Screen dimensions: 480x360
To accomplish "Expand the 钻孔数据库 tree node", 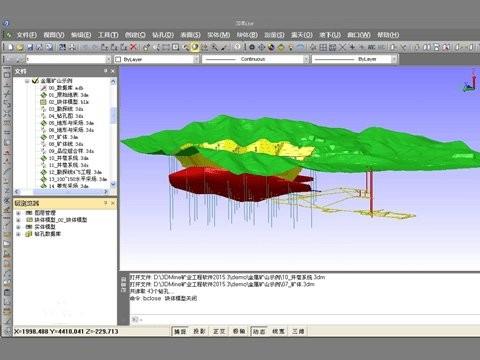I will pos(18,234).
